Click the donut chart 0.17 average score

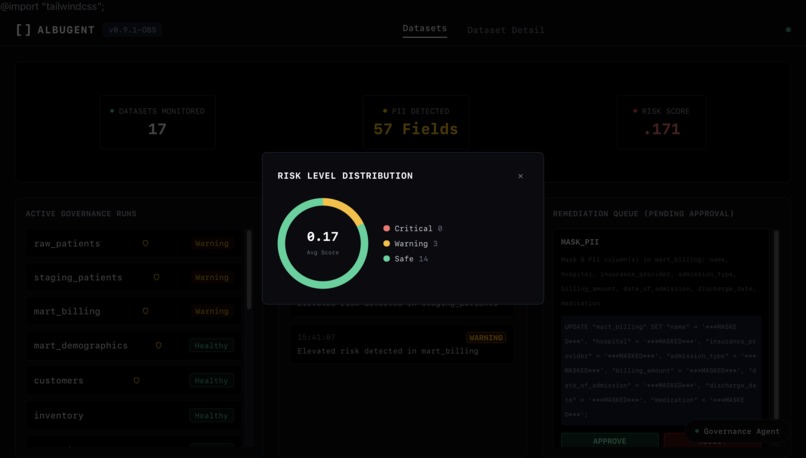point(323,243)
